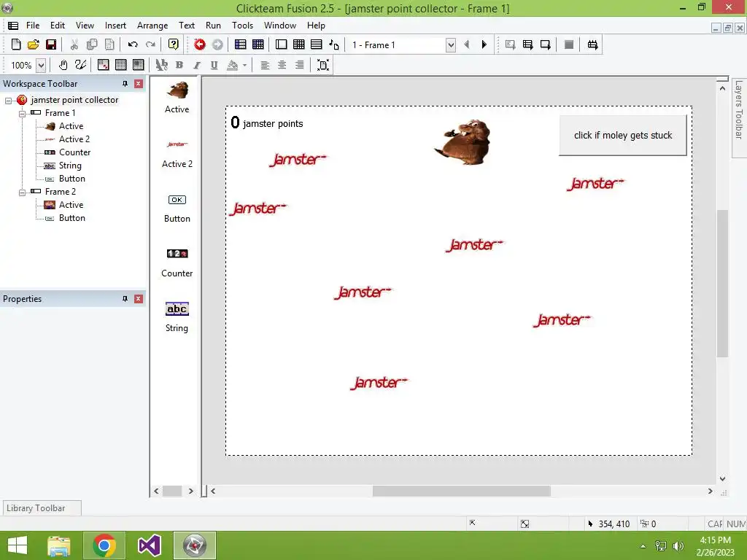Image resolution: width=747 pixels, height=560 pixels.
Task: Click the text color paint bucket icon
Action: click(233, 65)
